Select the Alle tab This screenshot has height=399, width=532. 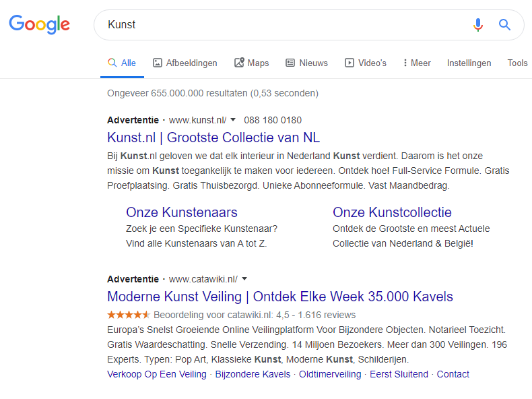click(122, 63)
